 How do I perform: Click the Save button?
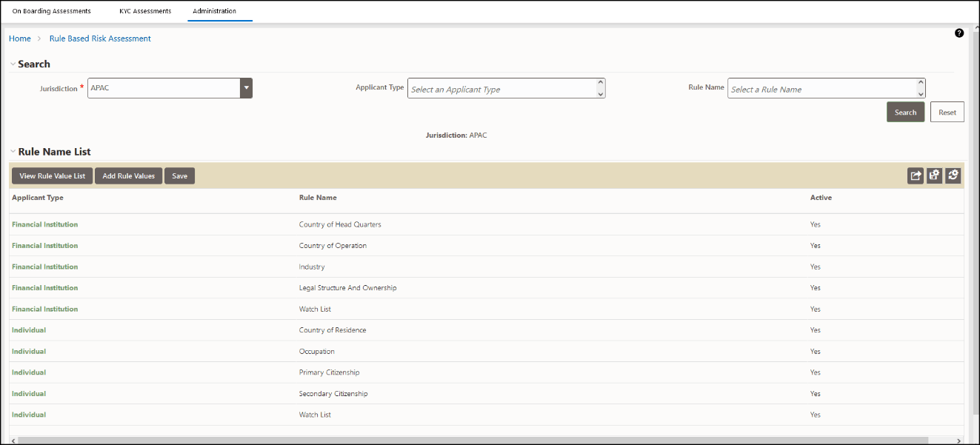179,176
